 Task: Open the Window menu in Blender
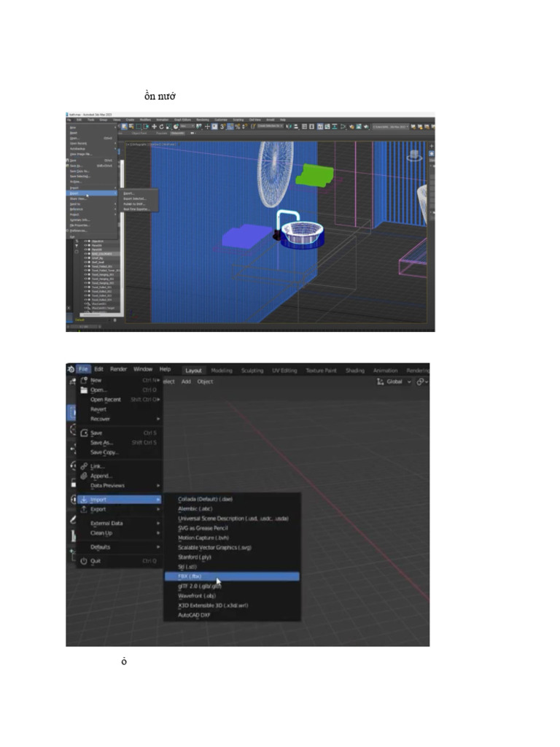(143, 369)
